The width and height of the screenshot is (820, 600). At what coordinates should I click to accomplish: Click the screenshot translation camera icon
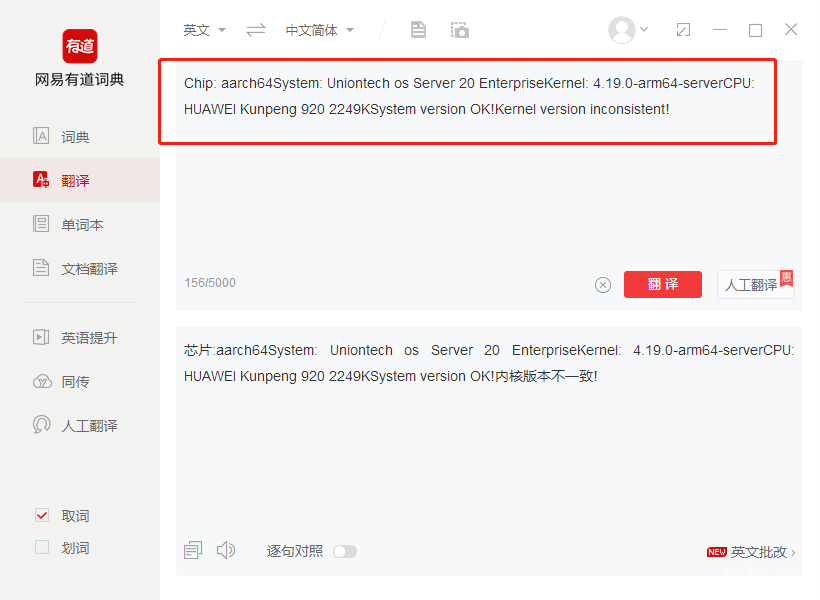click(460, 30)
